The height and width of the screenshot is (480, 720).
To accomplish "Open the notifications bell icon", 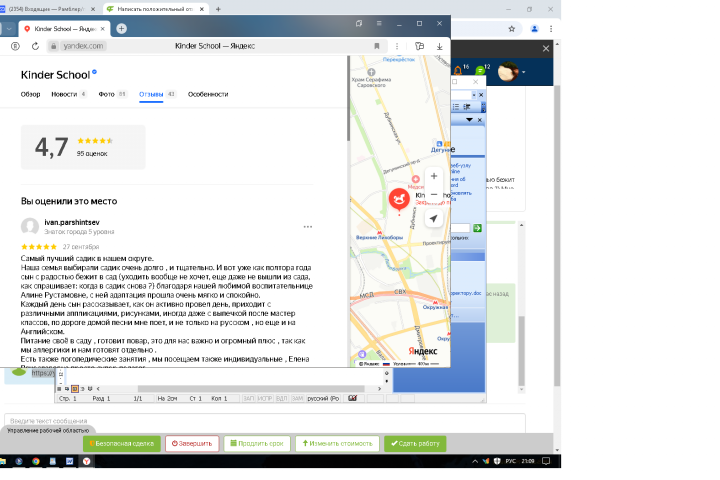I will coord(458,70).
